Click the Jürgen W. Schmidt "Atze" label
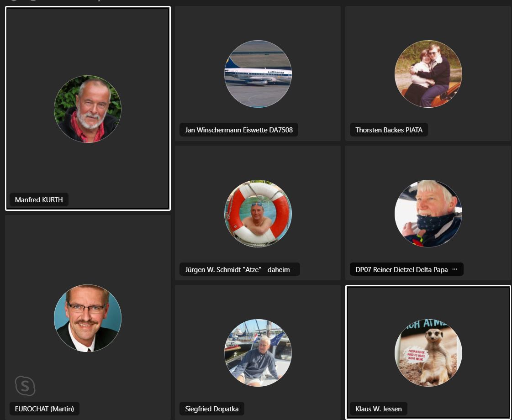Screen dimensions: 512x420 (x=240, y=269)
